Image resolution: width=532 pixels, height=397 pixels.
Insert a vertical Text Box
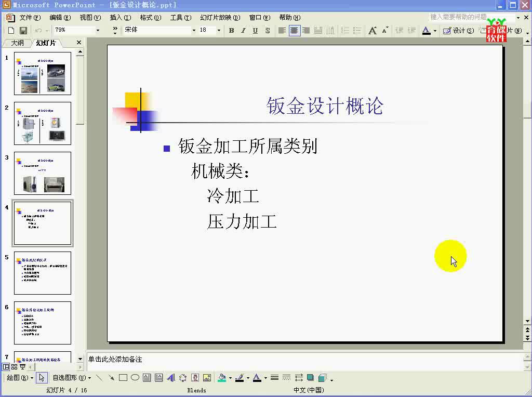point(159,378)
